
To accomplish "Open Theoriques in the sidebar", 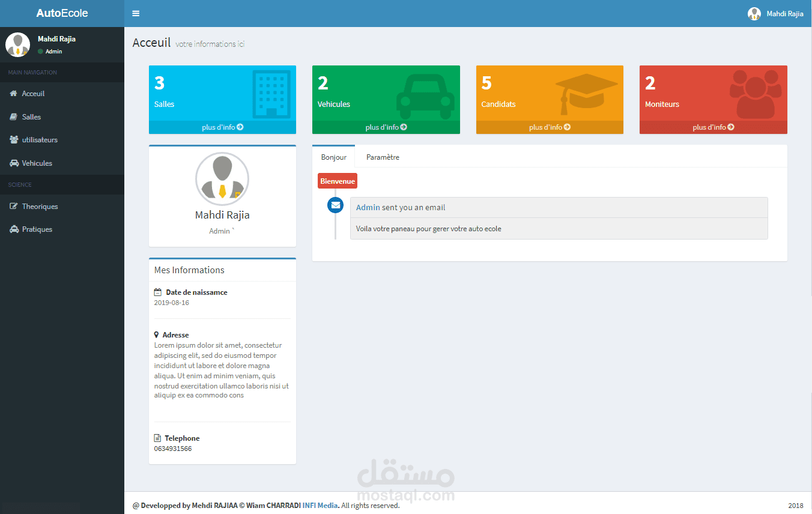I will (x=62, y=207).
